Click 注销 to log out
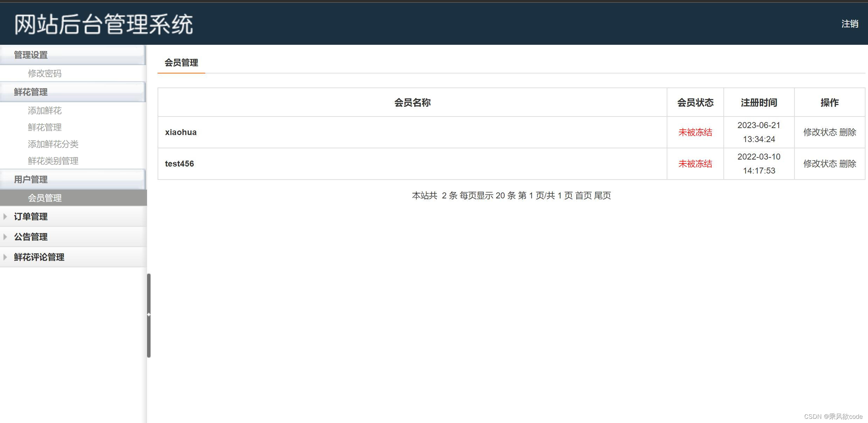This screenshot has height=423, width=868. tap(850, 24)
